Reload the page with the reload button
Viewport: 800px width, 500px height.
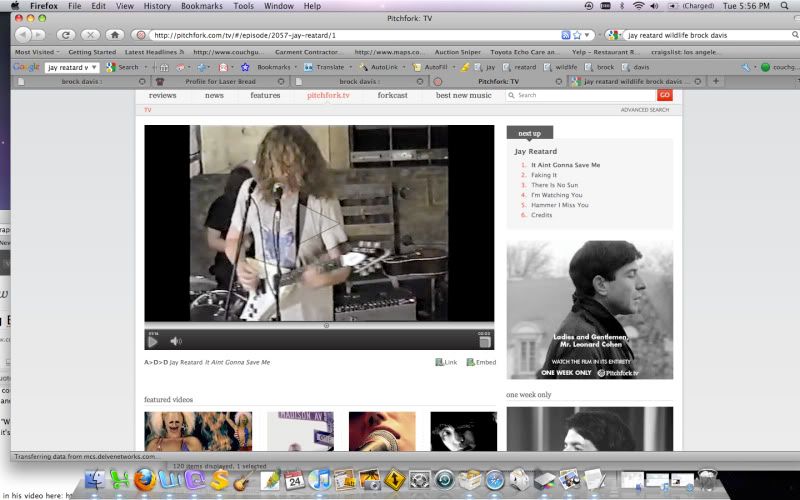(x=66, y=35)
